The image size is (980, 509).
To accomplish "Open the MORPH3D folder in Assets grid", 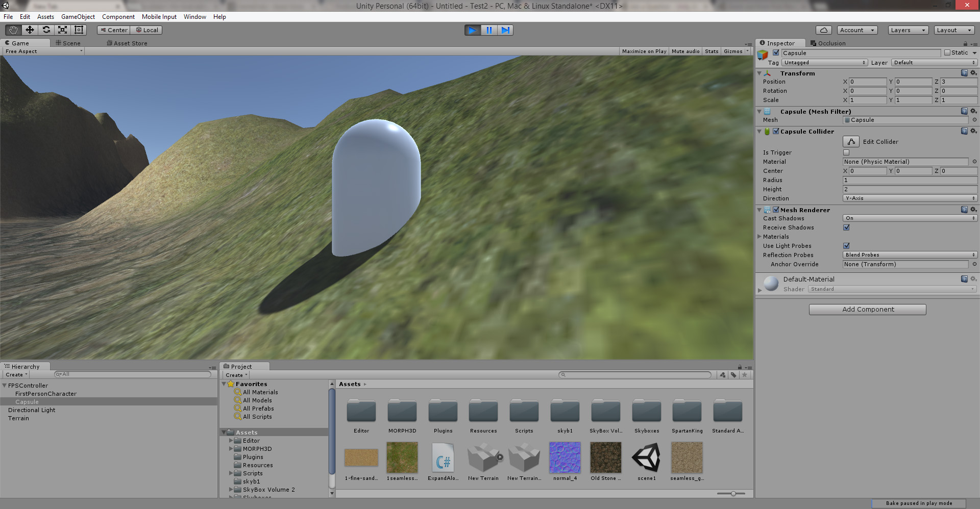I will [402, 411].
